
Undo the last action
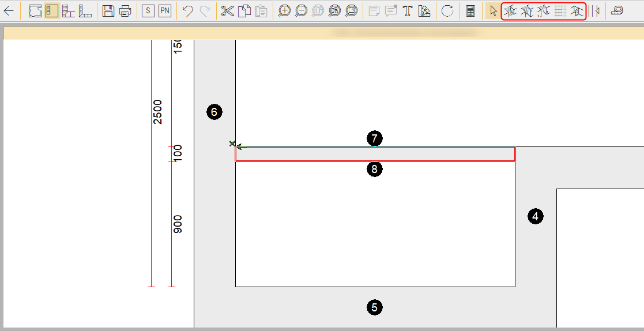187,11
